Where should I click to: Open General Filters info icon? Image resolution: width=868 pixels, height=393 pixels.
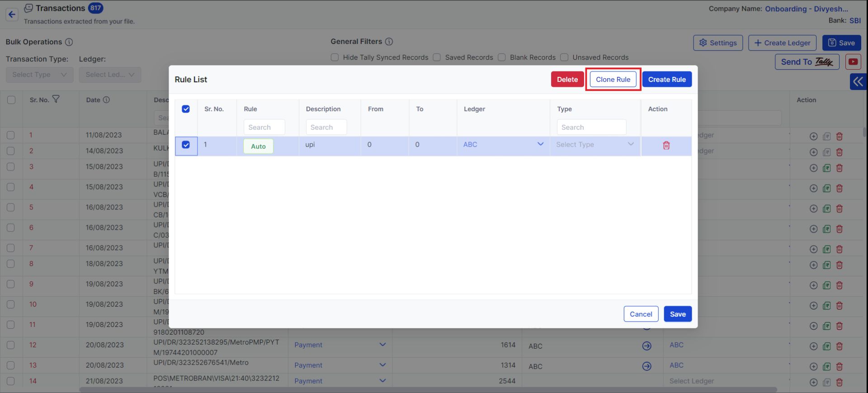click(x=389, y=42)
